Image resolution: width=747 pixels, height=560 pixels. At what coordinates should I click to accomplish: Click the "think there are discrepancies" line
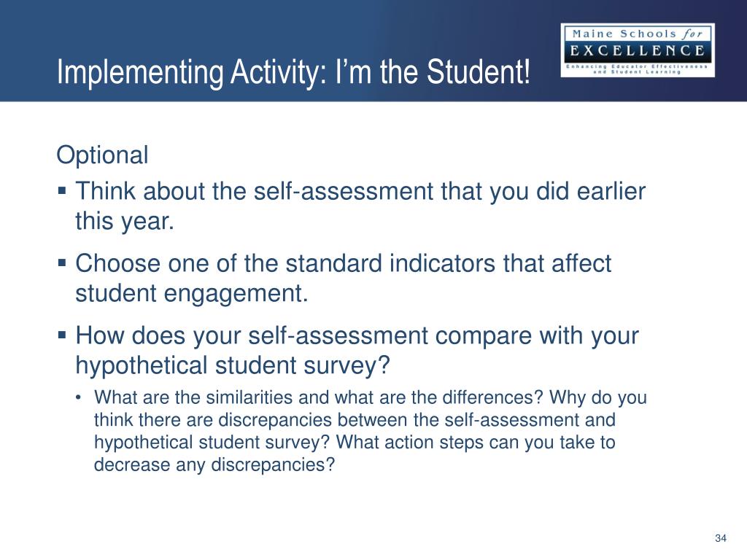pos(355,420)
